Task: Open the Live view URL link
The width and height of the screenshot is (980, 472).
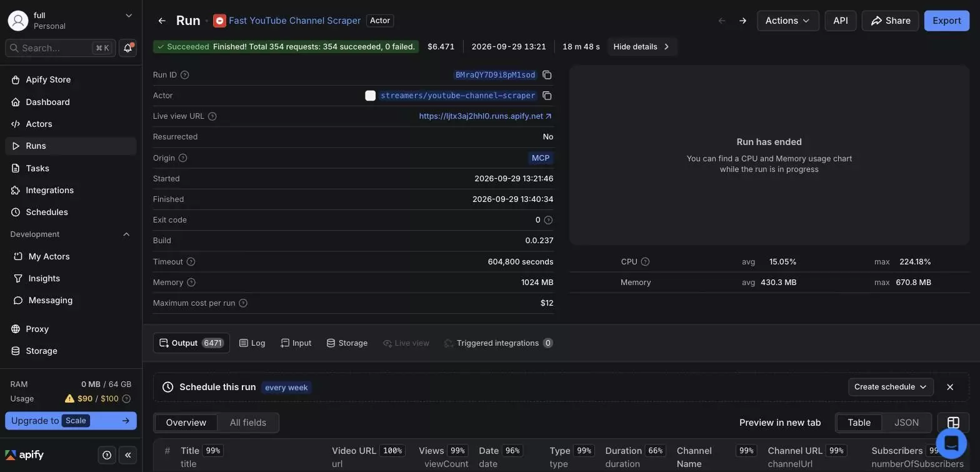Action: tap(486, 116)
